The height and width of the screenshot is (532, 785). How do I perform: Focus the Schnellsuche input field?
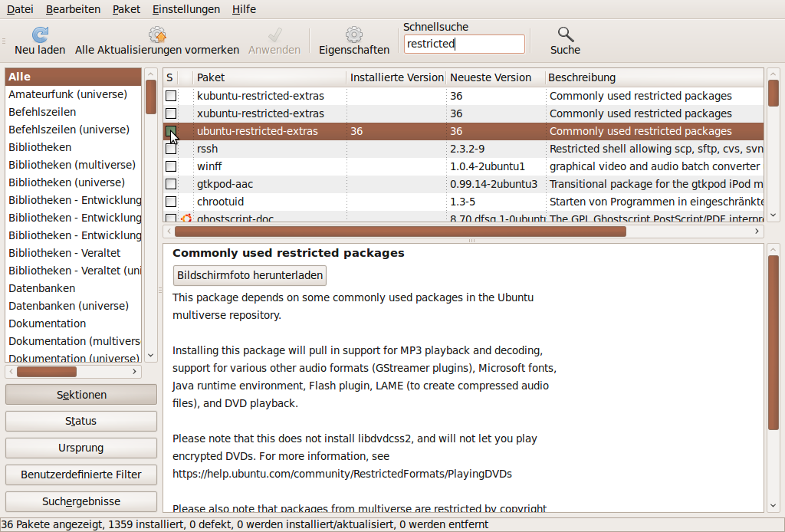click(x=464, y=44)
